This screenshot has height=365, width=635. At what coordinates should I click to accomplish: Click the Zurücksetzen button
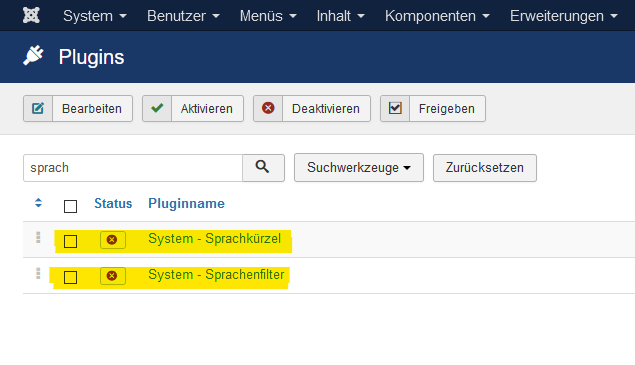pyautogui.click(x=485, y=168)
